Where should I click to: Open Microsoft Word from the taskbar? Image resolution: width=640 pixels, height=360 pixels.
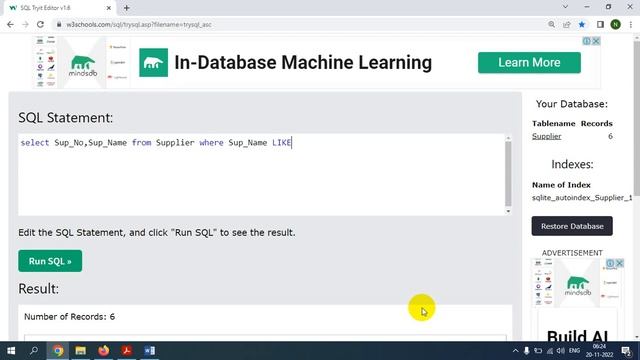(149, 351)
